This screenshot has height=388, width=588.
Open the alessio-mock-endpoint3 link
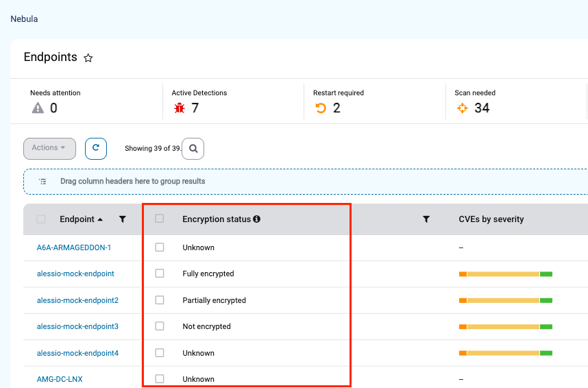tap(77, 327)
